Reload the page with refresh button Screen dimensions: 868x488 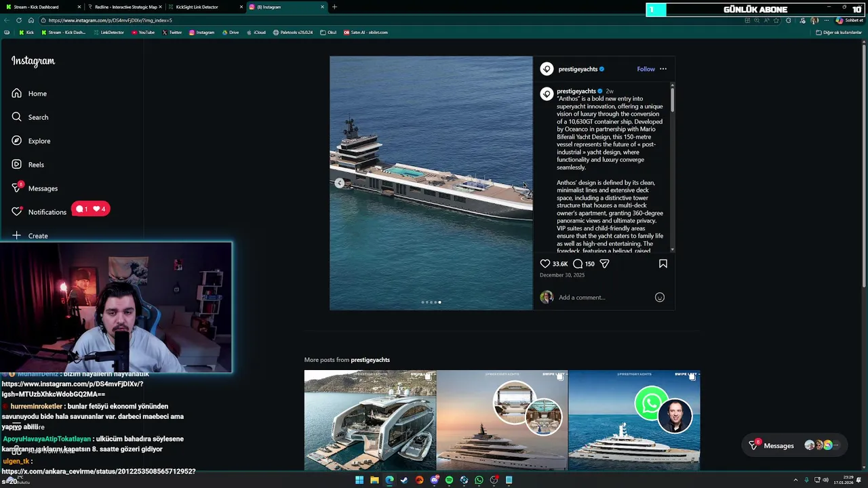pyautogui.click(x=19, y=20)
